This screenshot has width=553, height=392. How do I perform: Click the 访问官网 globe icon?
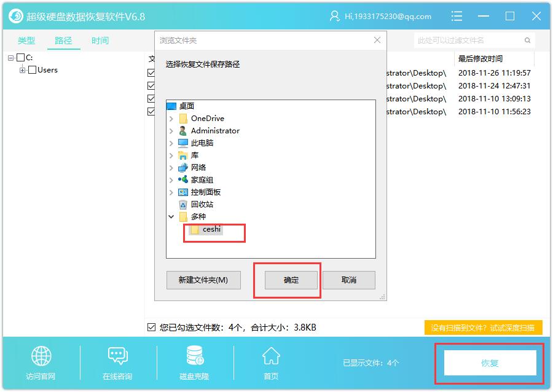41,356
